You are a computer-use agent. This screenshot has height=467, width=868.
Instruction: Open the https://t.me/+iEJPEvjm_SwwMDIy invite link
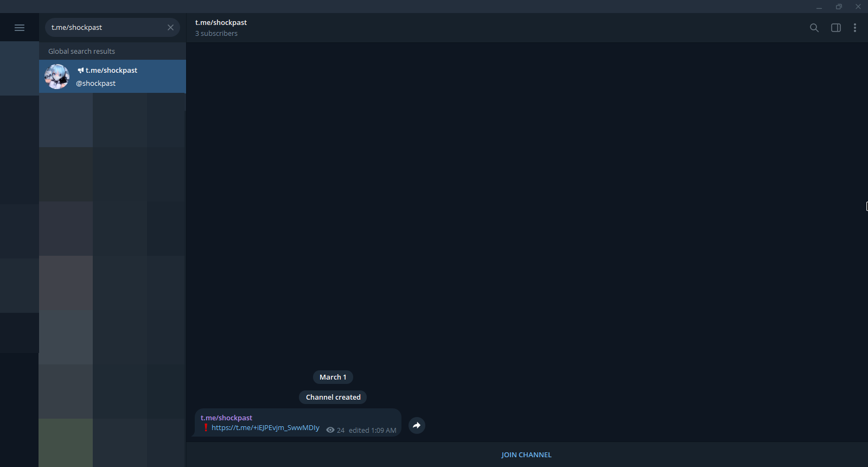265,428
